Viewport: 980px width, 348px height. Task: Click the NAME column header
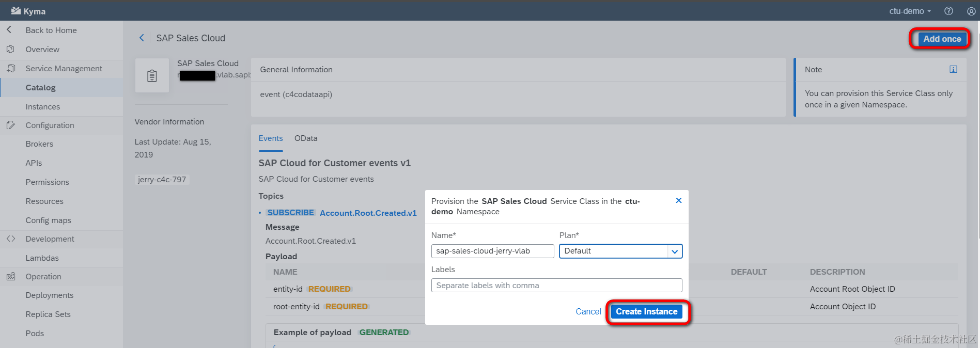[x=285, y=272]
